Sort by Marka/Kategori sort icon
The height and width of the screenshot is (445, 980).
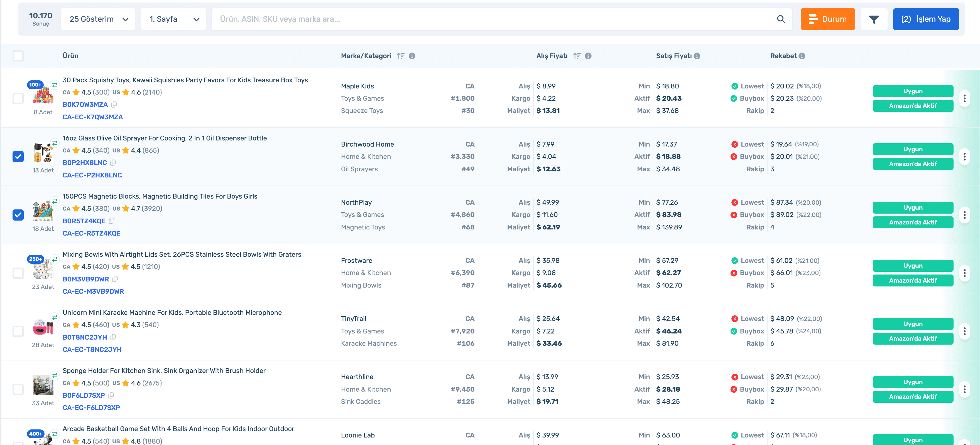click(x=401, y=56)
